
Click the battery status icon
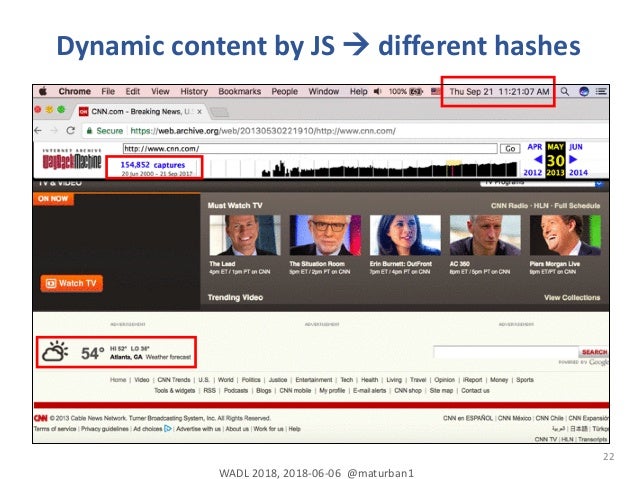point(416,92)
